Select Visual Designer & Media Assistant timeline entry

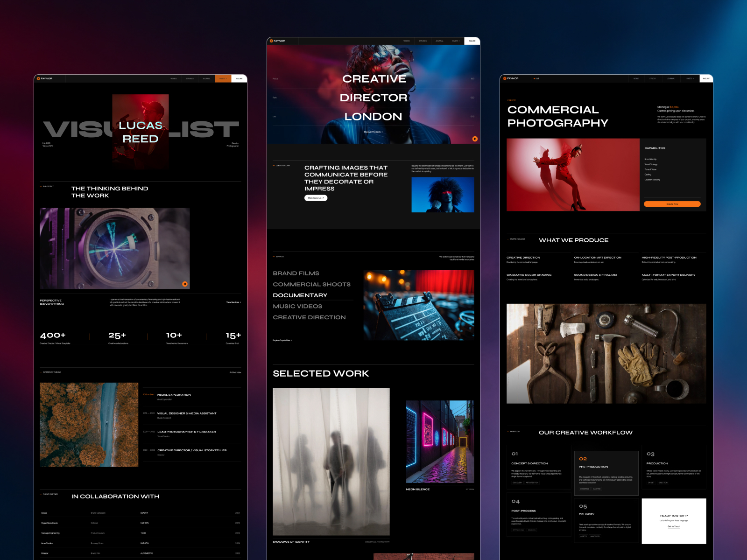(x=192, y=415)
